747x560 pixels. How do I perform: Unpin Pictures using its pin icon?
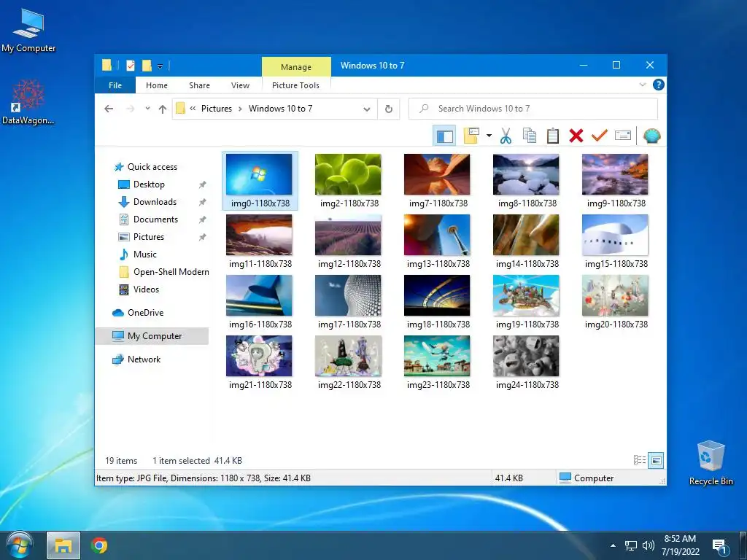click(203, 237)
